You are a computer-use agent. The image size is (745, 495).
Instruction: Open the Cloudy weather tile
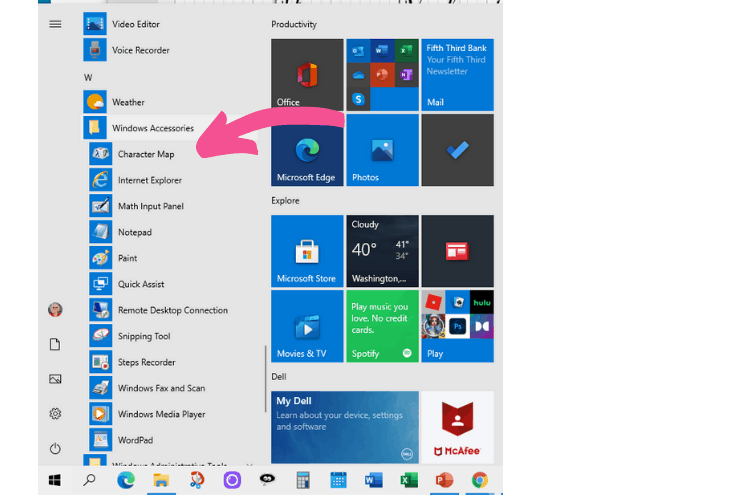point(382,251)
